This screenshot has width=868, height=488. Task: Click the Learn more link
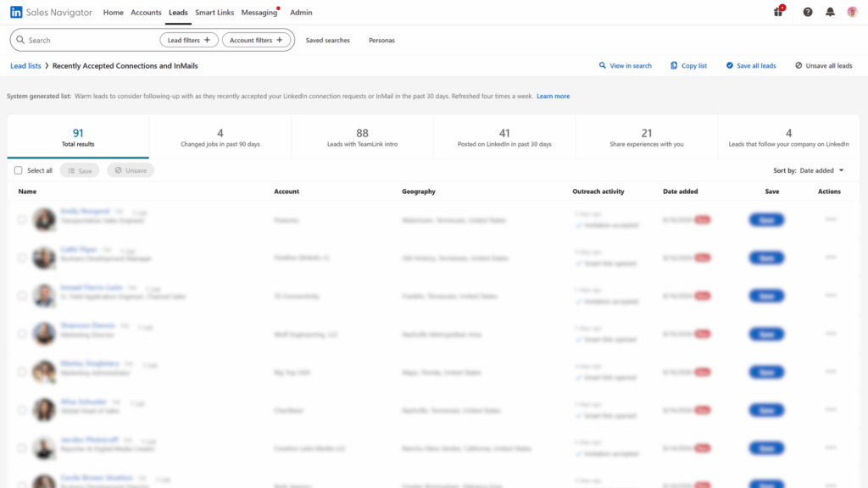point(553,97)
